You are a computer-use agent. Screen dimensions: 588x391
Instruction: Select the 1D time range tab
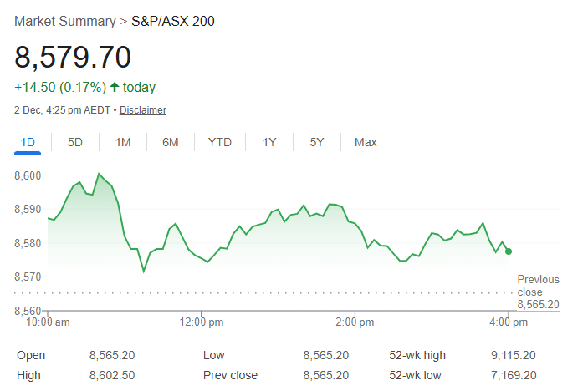point(28,142)
